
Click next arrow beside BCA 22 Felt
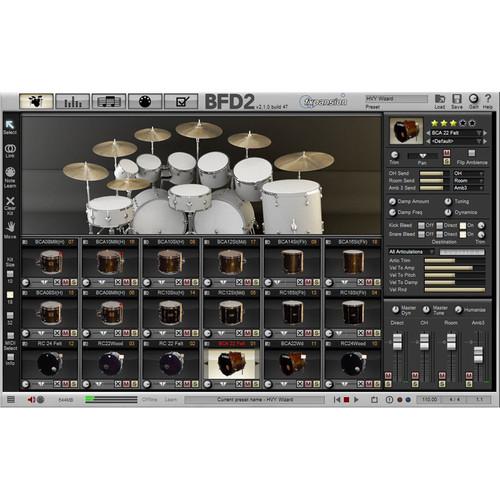pyautogui.click(x=485, y=133)
